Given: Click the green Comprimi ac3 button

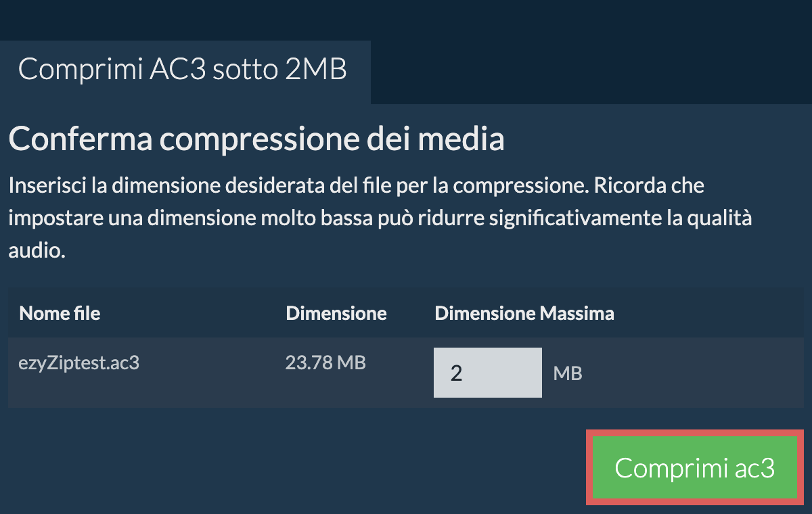Looking at the screenshot, I should click(694, 469).
